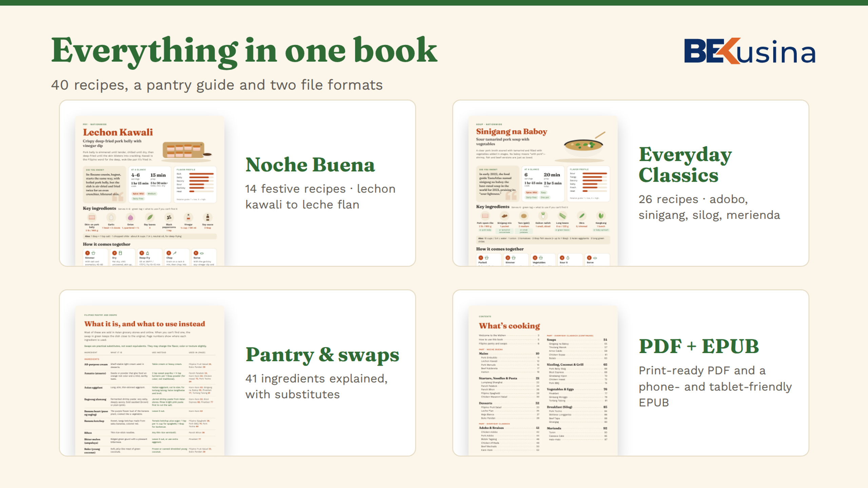
Task: Click the '20 min' prep time in Sinigang page
Action: coord(552,175)
